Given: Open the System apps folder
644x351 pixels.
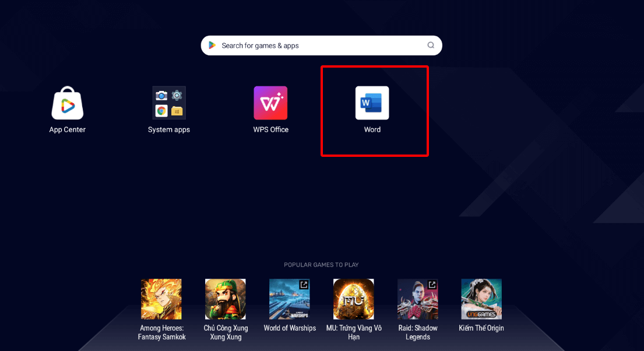Looking at the screenshot, I should tap(169, 103).
